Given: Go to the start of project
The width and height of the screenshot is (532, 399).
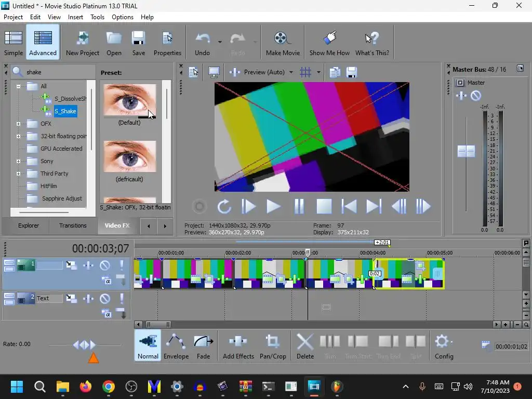Looking at the screenshot, I should [349, 206].
